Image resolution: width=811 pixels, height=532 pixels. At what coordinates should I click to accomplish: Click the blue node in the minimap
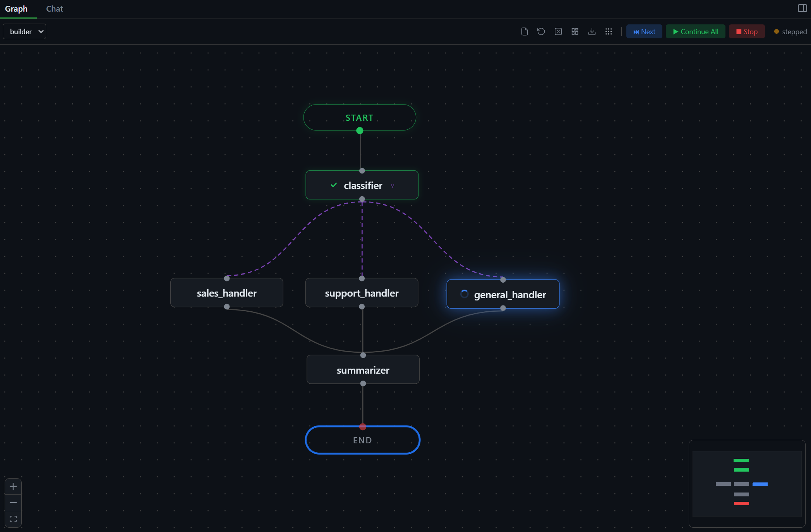click(759, 484)
